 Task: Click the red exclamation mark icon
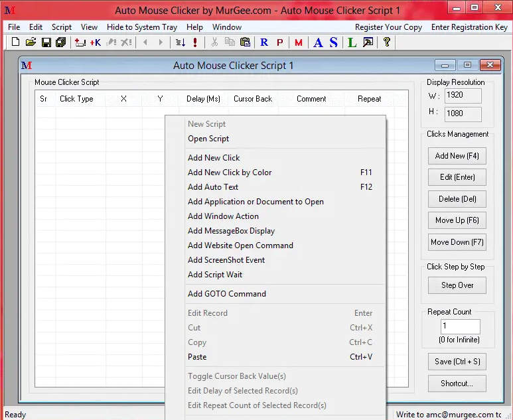pos(195,42)
